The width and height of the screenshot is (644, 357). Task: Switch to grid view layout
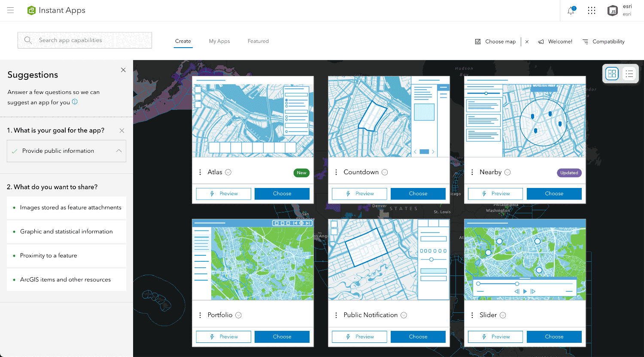click(611, 73)
